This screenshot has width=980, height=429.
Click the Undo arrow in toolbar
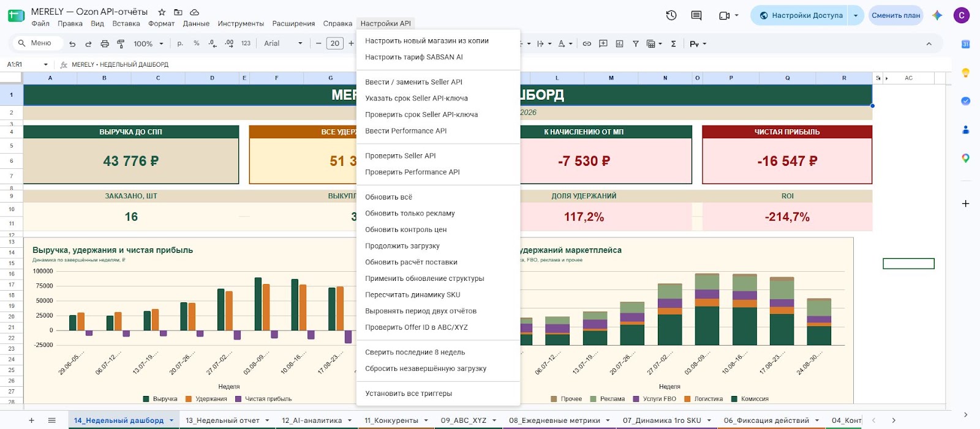72,43
